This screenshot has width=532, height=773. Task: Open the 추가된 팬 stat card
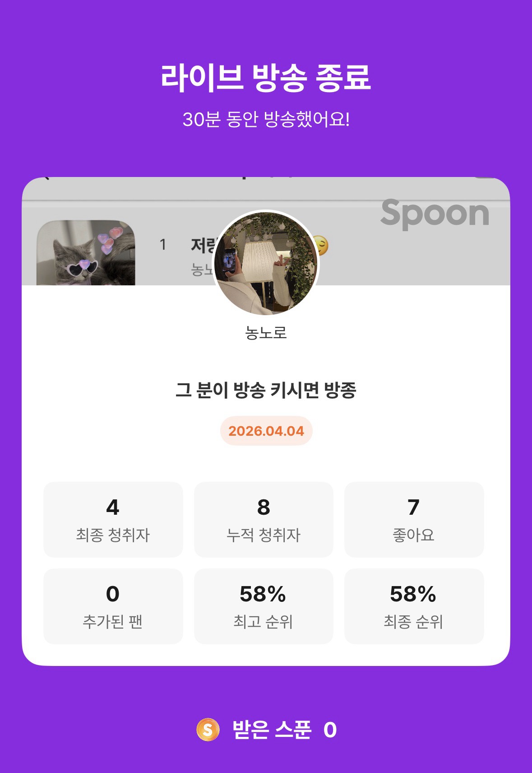pos(113,606)
